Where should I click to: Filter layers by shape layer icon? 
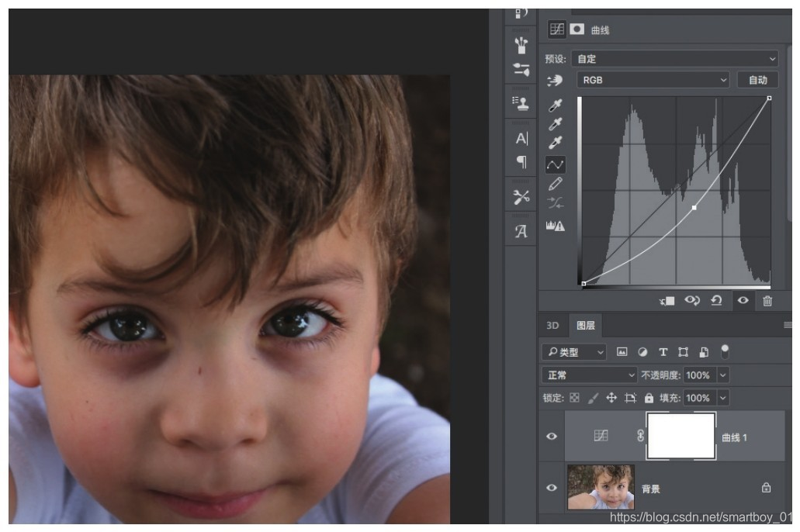(x=683, y=352)
